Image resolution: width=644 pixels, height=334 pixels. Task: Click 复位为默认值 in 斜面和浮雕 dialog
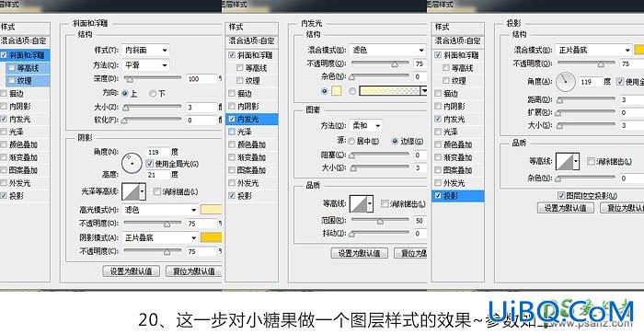(x=194, y=271)
